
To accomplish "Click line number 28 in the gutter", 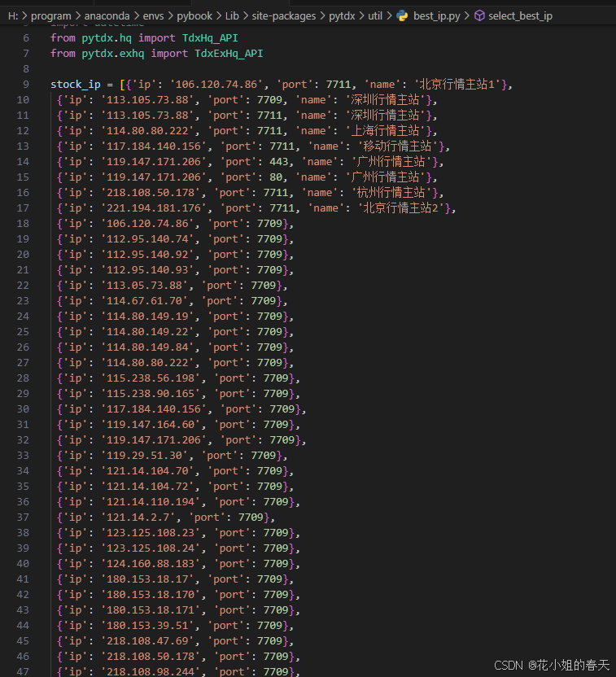I will click(x=23, y=378).
